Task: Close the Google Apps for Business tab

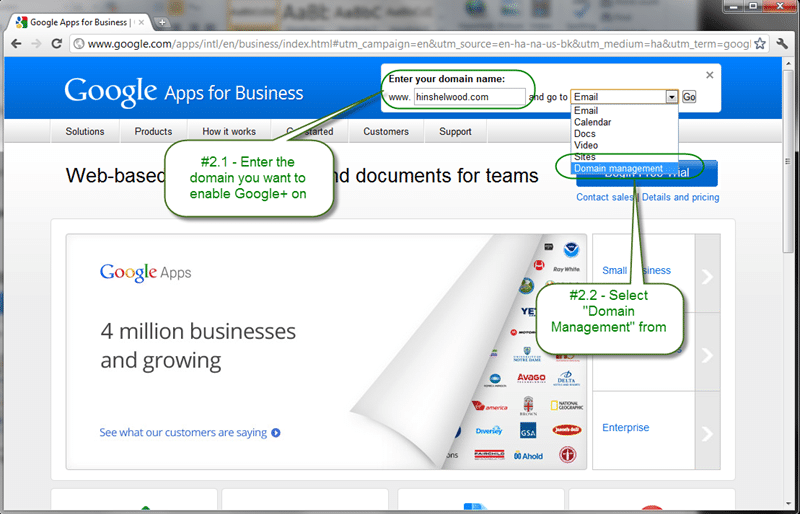Action: point(141,22)
